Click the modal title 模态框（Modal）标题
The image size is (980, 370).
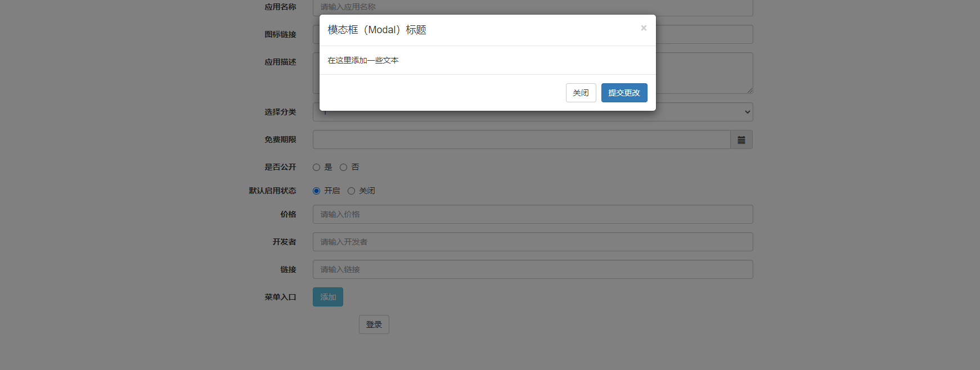tap(377, 30)
